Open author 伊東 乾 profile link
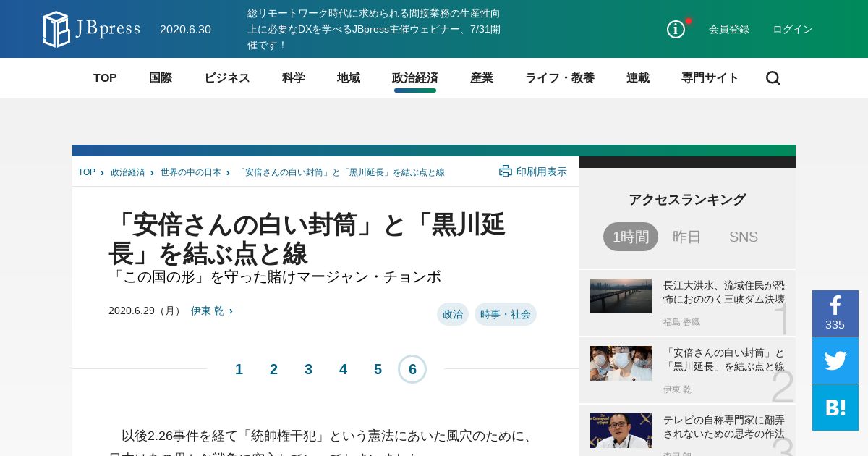Viewport: 868px width, 456px height. (x=208, y=311)
